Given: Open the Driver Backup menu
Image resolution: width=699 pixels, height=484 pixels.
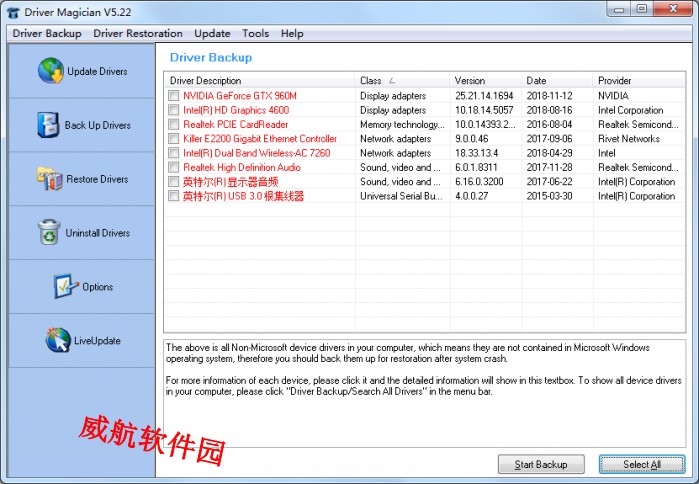Looking at the screenshot, I should [x=47, y=33].
